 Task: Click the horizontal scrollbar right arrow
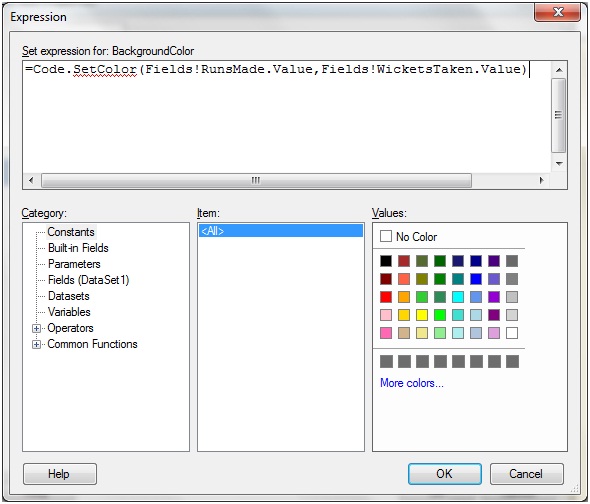pos(541,180)
